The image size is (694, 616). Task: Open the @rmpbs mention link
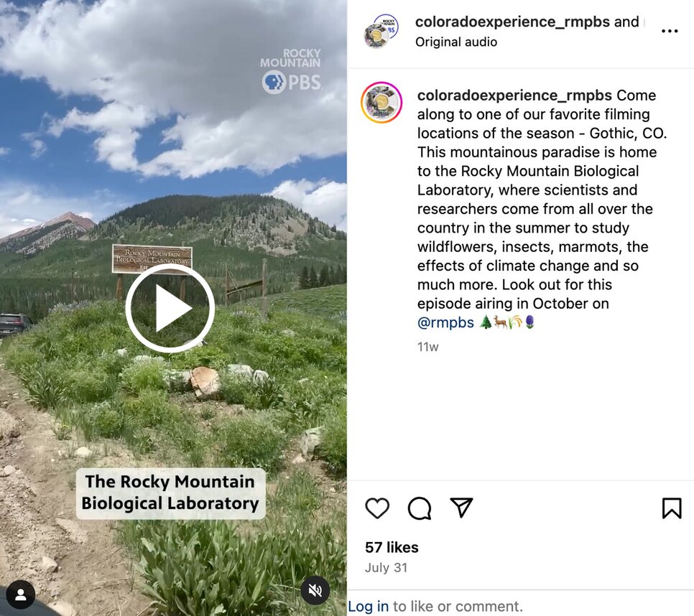coord(445,322)
